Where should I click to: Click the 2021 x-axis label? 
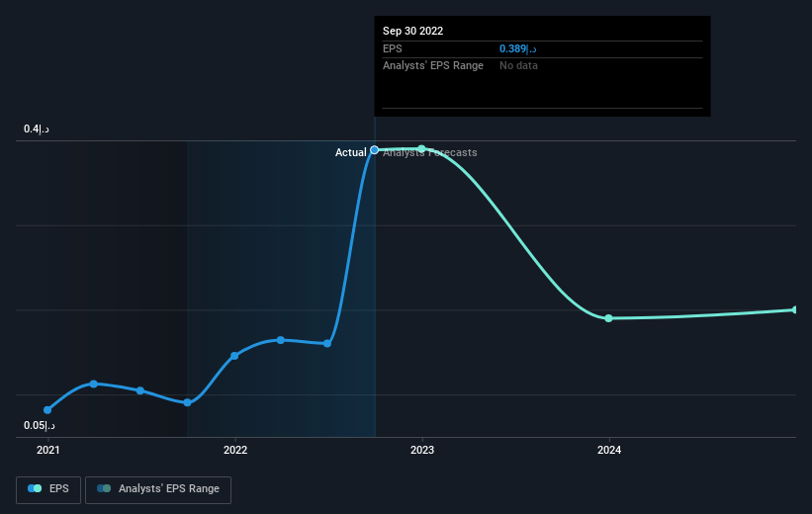(48, 450)
